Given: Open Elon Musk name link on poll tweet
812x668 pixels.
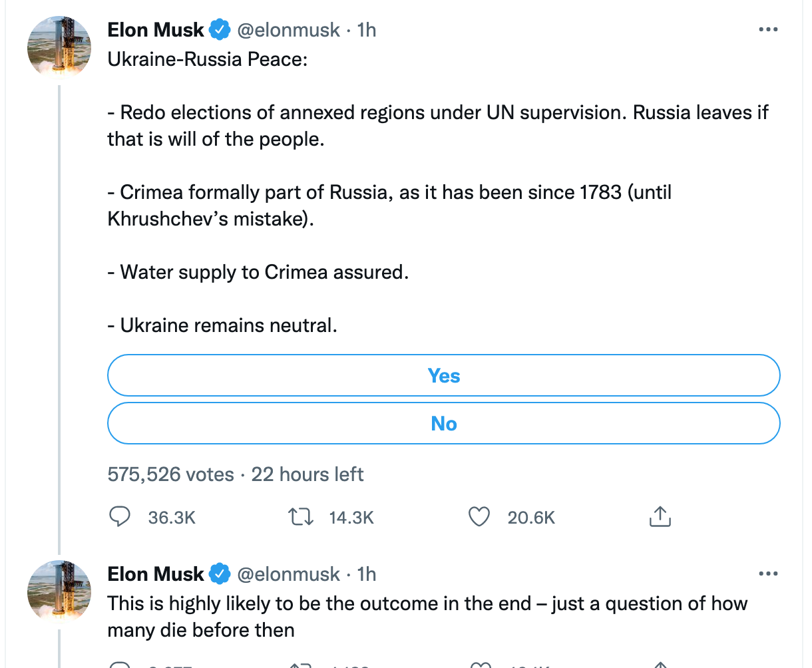Looking at the screenshot, I should pos(156,30).
